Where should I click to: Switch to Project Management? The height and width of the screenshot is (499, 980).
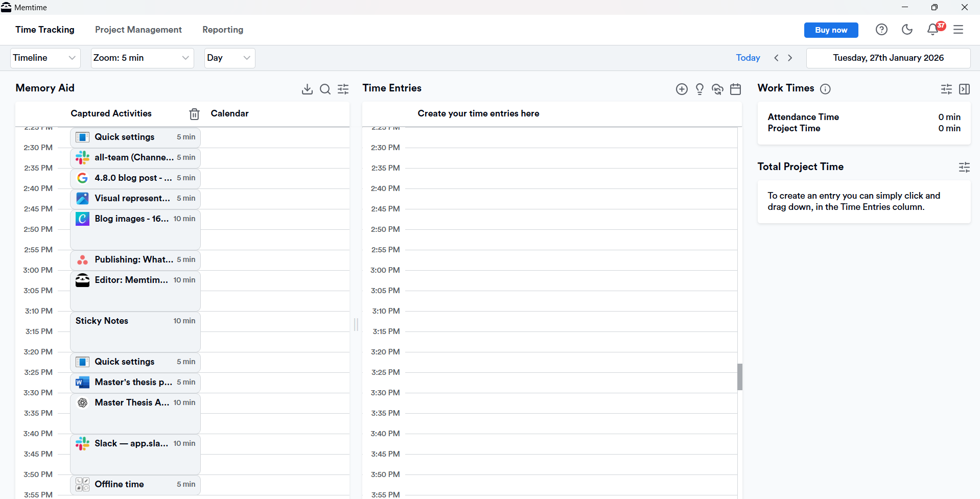pos(138,30)
